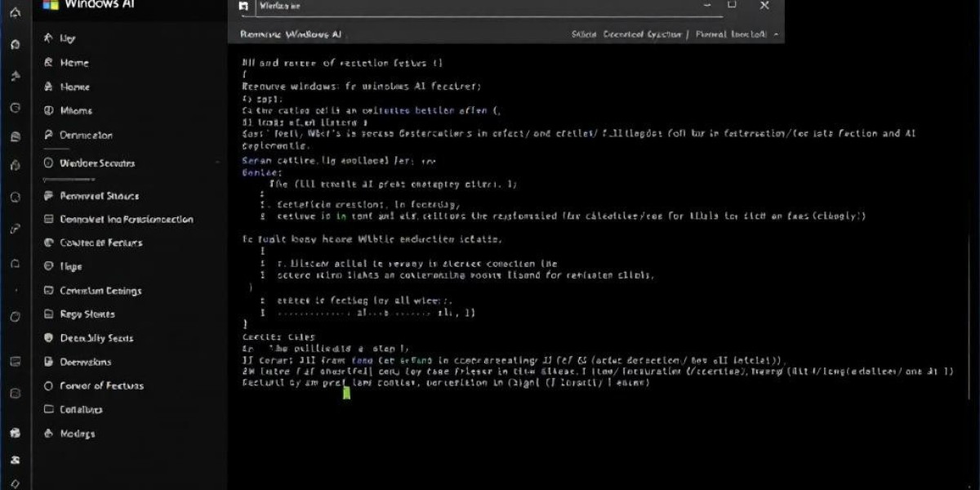Image resolution: width=980 pixels, height=490 pixels.
Task: Click the icon beside Common Settings entry
Action: click(47, 291)
